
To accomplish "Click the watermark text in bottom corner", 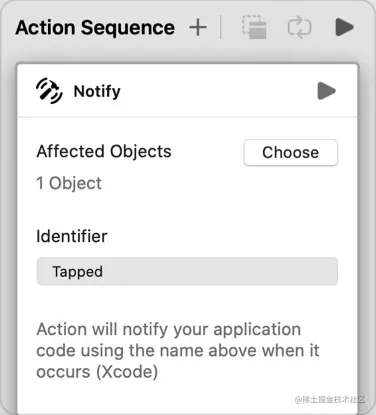I will (330, 399).
